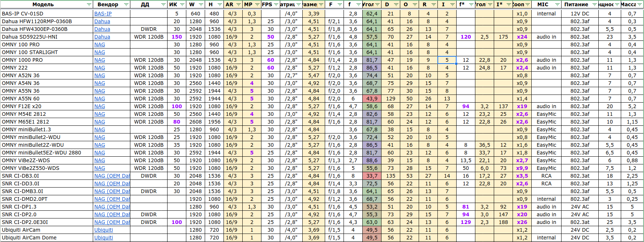Viewport: 644px width, 242px height.
Task: Open Ubiquiti link in AirCam Dome row
Action: (103, 238)
